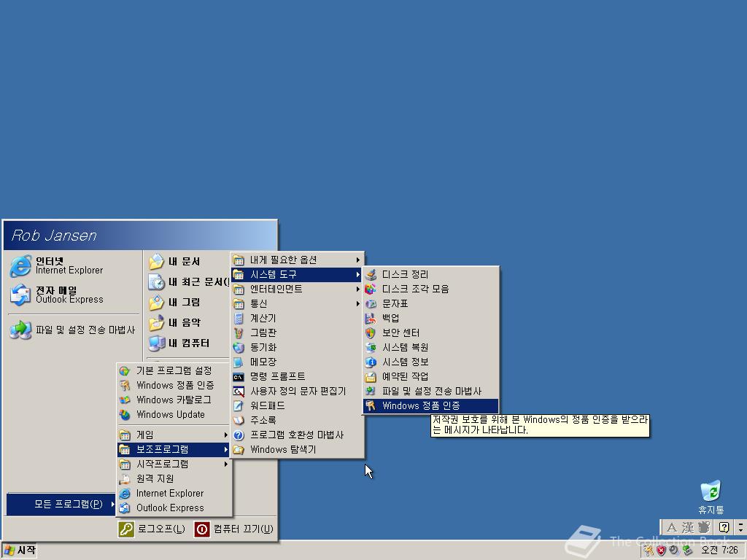Click the clock showing 오전 7:26
The width and height of the screenshot is (747, 560).
[719, 551]
